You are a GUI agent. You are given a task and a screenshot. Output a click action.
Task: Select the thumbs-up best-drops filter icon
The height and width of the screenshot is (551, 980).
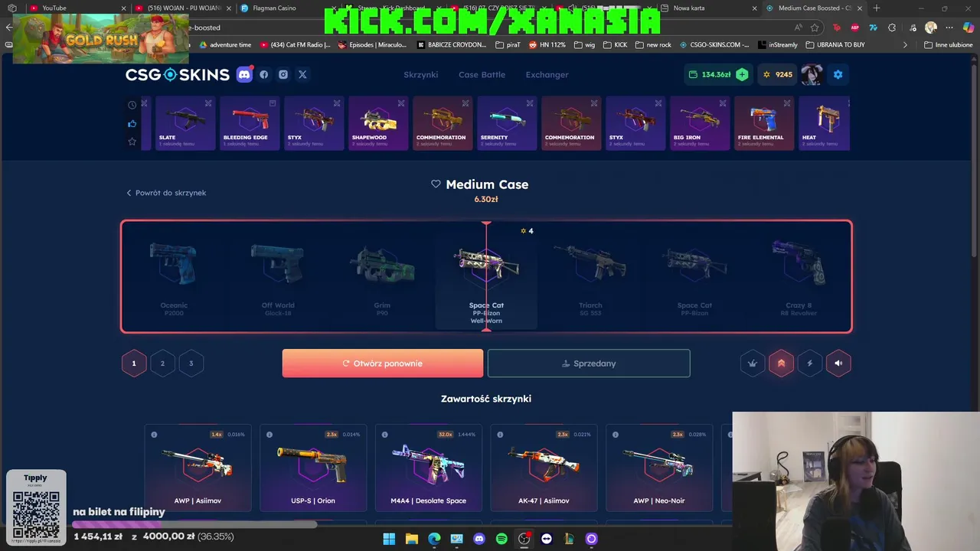(x=132, y=123)
